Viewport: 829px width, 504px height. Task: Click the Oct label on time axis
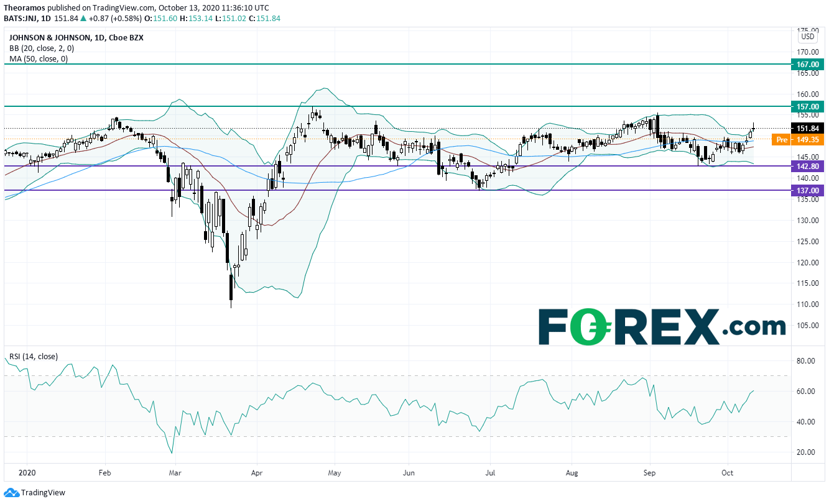tap(728, 473)
